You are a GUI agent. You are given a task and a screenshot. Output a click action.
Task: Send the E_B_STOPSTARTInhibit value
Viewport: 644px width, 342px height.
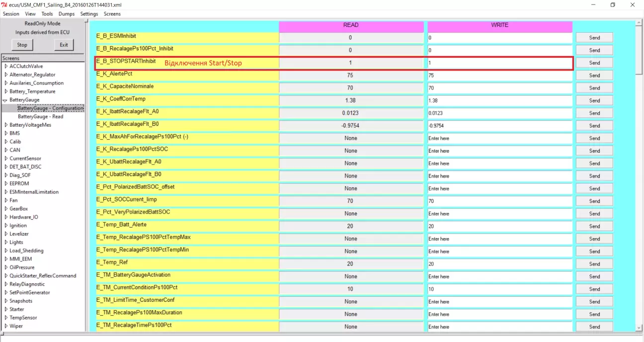tap(594, 63)
